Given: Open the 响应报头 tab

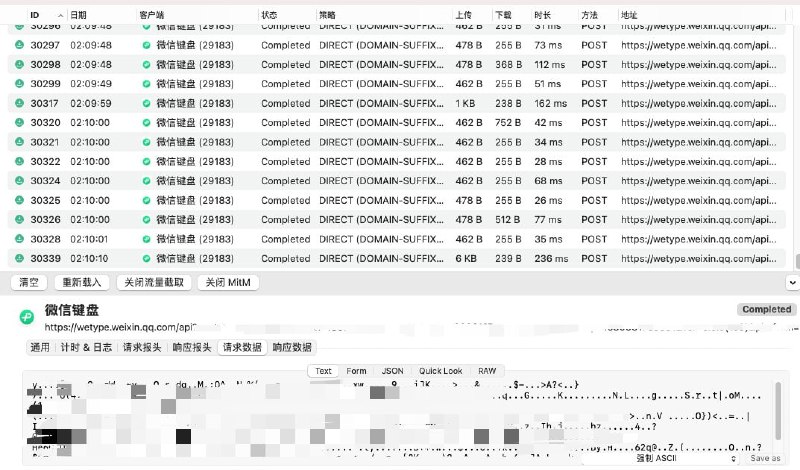Looking at the screenshot, I should 192,348.
